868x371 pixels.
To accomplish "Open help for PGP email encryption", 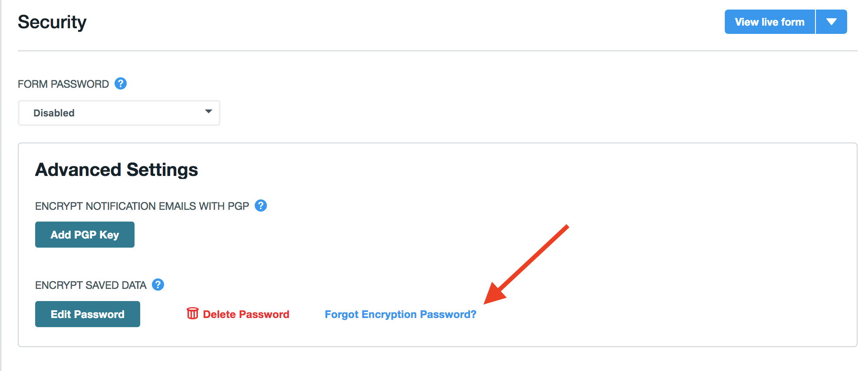I will pyautogui.click(x=261, y=205).
